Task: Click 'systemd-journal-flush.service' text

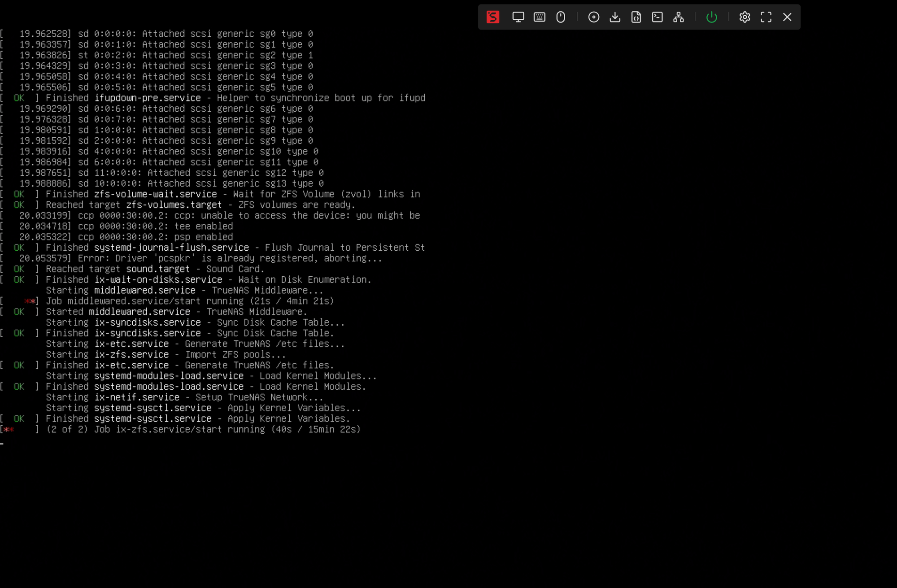Action: [172, 248]
